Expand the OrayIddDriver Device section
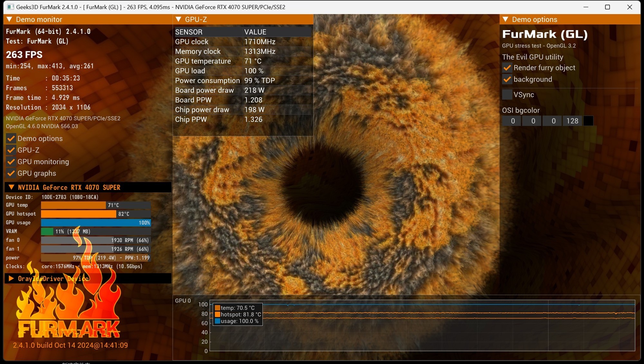 [11, 278]
